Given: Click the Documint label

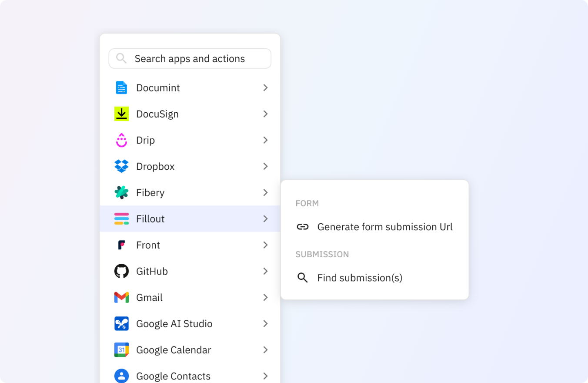Looking at the screenshot, I should point(158,87).
